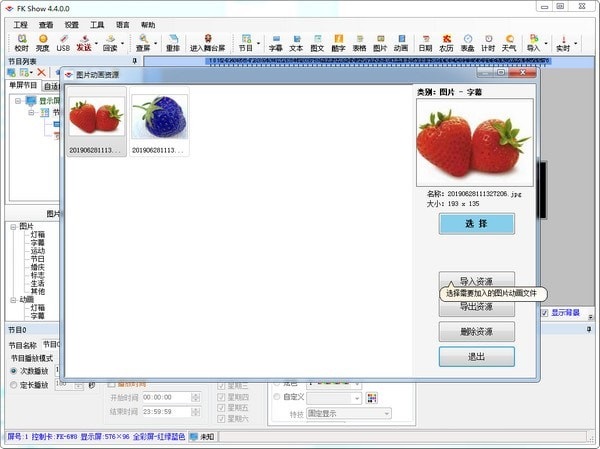Click the 重排 rearrange icon
Viewport: 600px width, 449px height.
(x=173, y=43)
